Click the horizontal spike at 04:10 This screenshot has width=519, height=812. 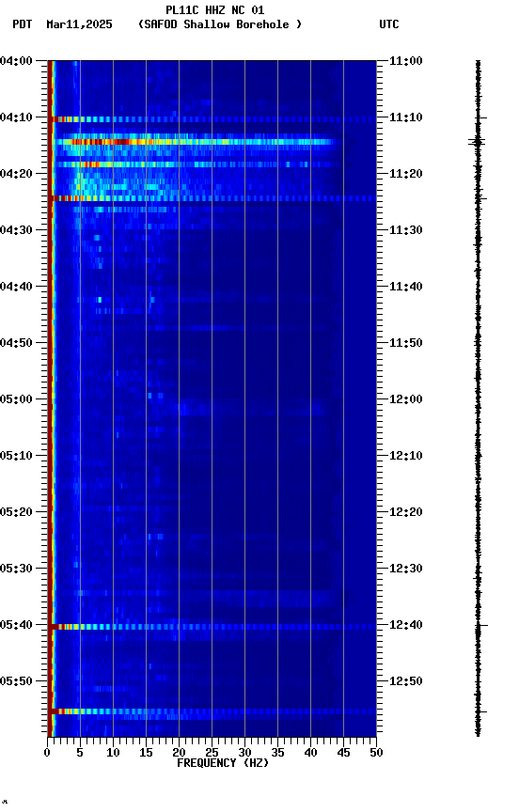click(x=212, y=119)
